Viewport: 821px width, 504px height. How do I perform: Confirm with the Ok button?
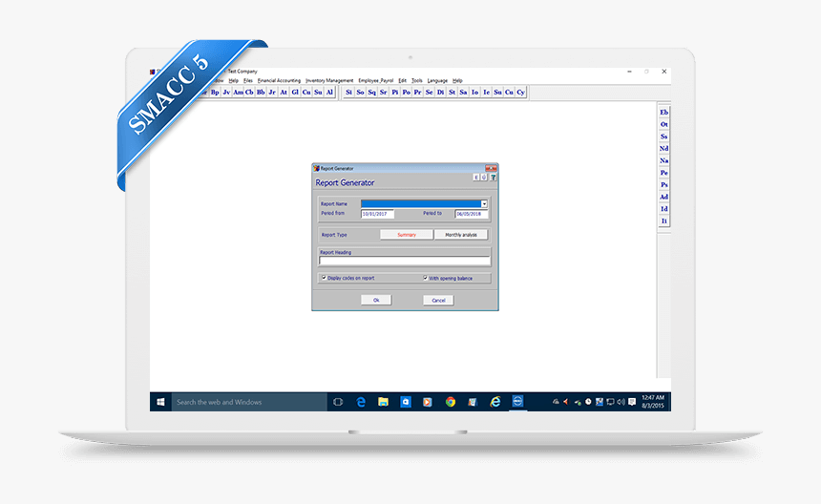[x=376, y=300]
